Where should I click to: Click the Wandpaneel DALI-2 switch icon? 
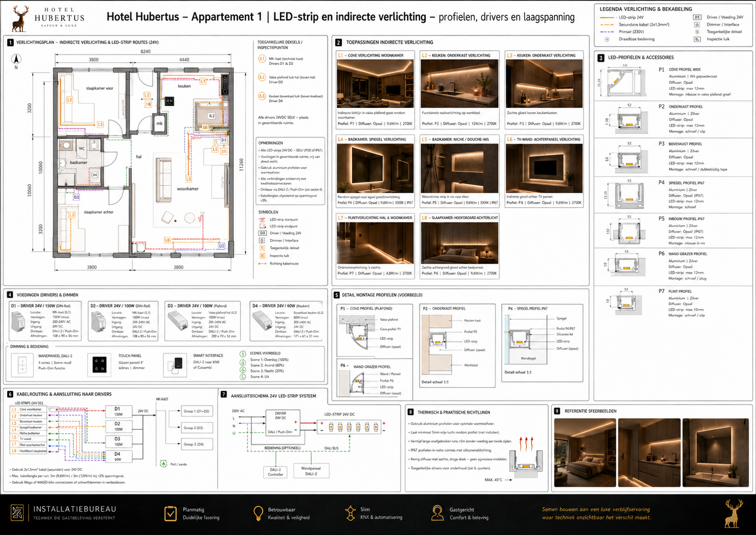(x=22, y=365)
